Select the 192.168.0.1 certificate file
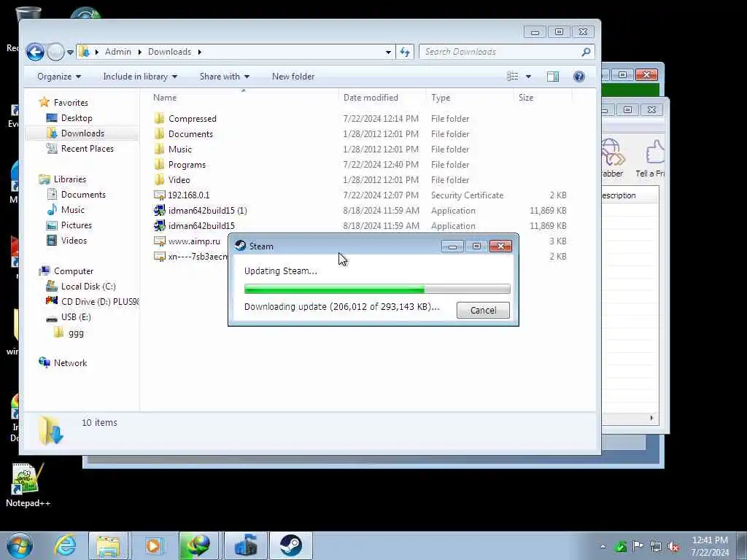Viewport: 747px width, 560px height. pos(188,195)
